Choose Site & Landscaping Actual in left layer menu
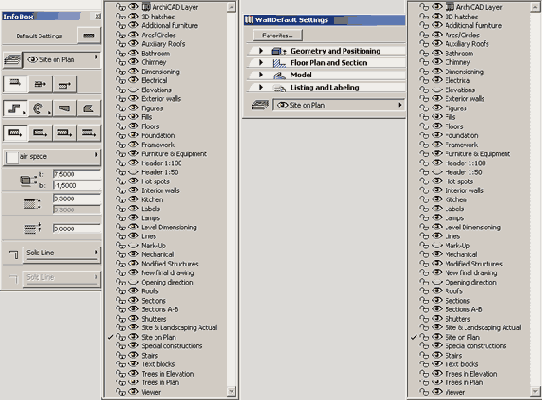Screen dimensions: 542x400 click(179, 327)
